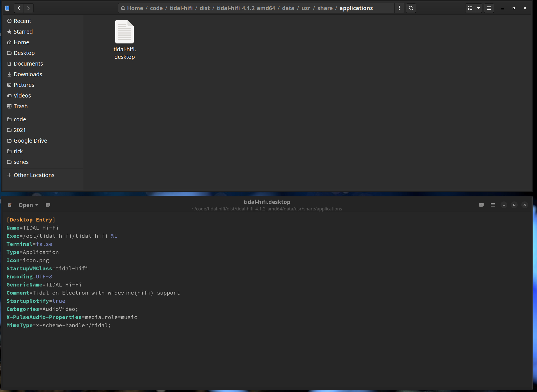Go back to the previous folder

19,8
